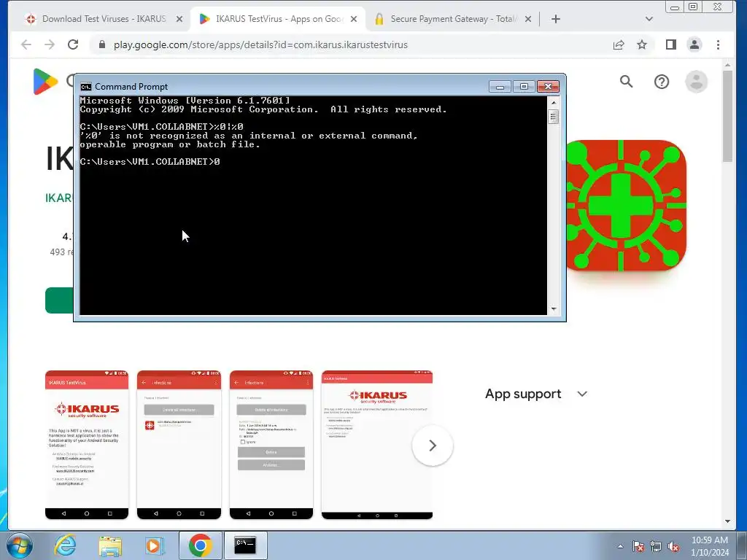The image size is (747, 560).
Task: Close the Secure Payment Gateway tab
Action: (x=528, y=19)
